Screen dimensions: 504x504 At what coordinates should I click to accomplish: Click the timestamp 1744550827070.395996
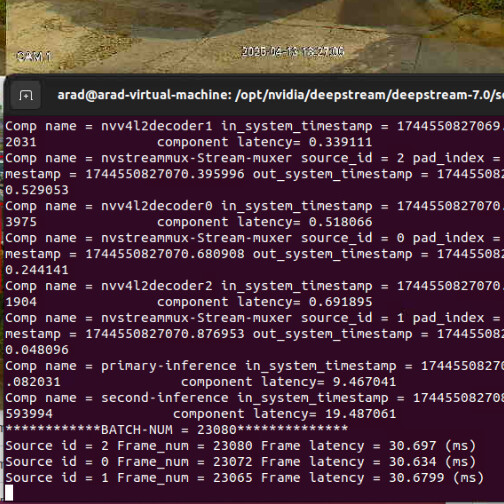[165, 174]
